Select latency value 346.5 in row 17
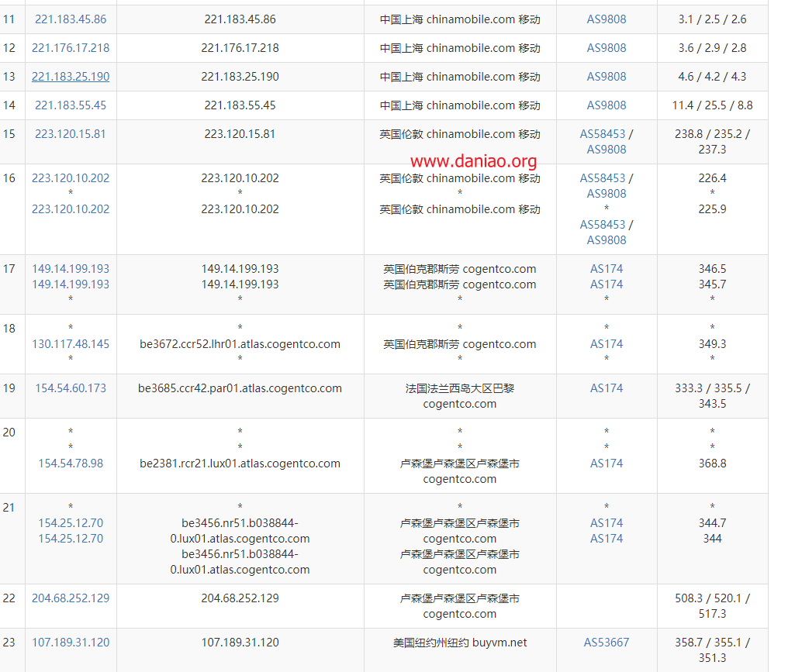The height and width of the screenshot is (672, 795). pyautogui.click(x=712, y=269)
